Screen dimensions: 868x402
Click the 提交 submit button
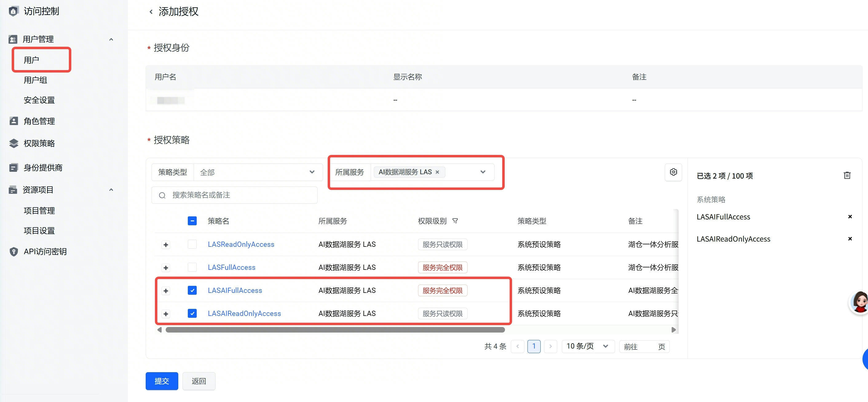(x=162, y=381)
